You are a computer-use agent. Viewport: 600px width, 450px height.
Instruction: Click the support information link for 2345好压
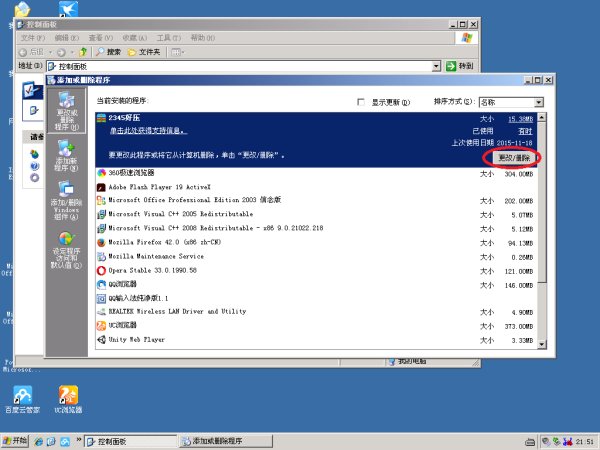point(157,130)
